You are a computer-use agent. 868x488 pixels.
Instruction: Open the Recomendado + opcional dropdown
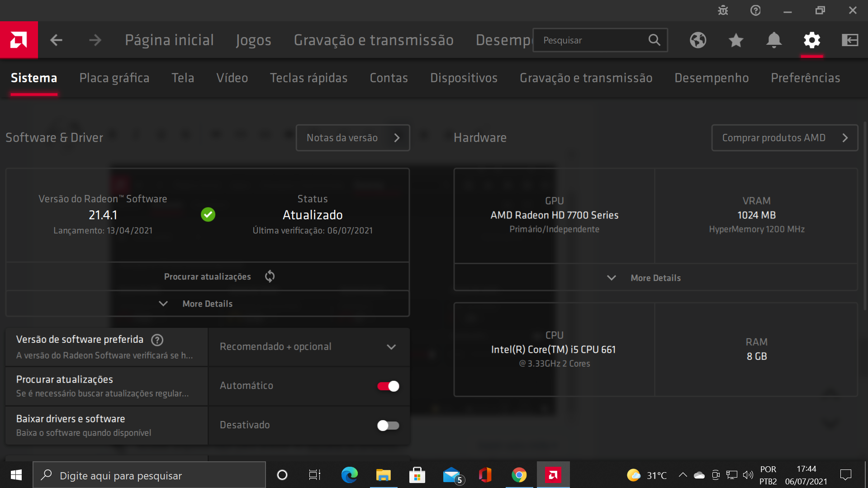309,347
